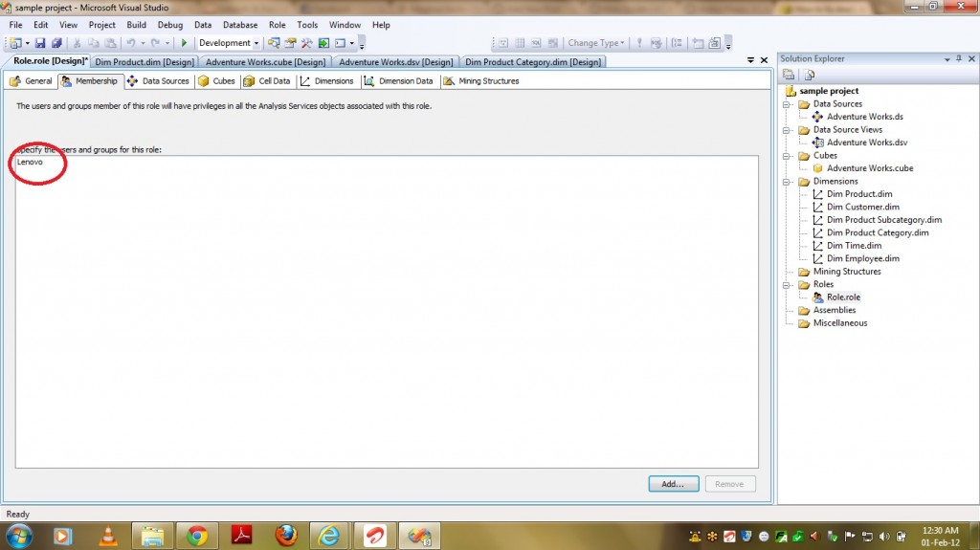Open VLC media player from the taskbar

[106, 536]
